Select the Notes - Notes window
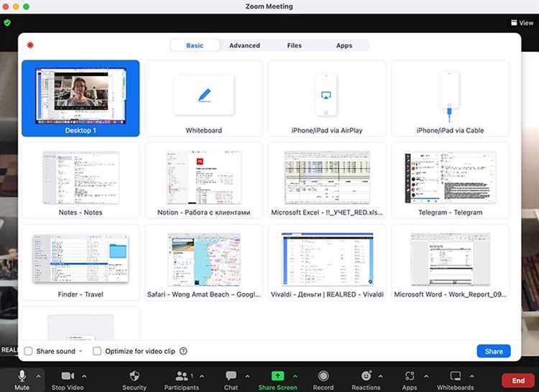 [x=80, y=180]
